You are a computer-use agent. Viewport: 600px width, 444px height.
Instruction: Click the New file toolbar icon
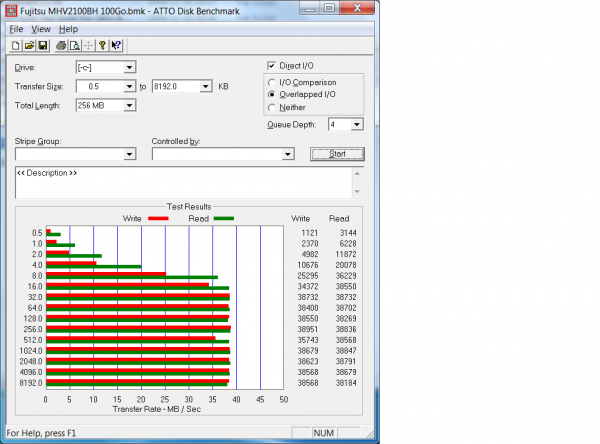point(16,46)
